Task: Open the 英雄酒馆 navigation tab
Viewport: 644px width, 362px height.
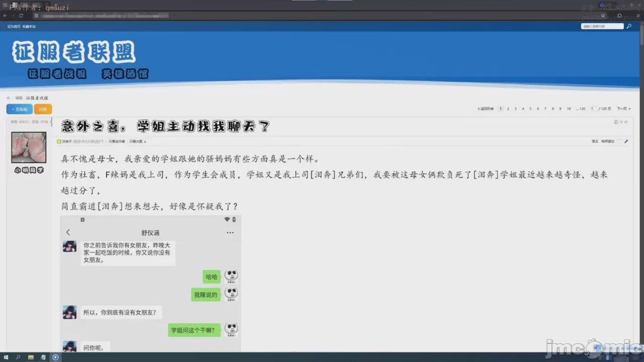Action: (x=125, y=74)
